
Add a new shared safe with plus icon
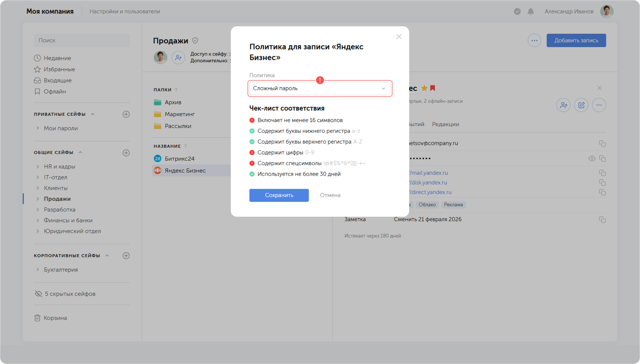click(126, 153)
